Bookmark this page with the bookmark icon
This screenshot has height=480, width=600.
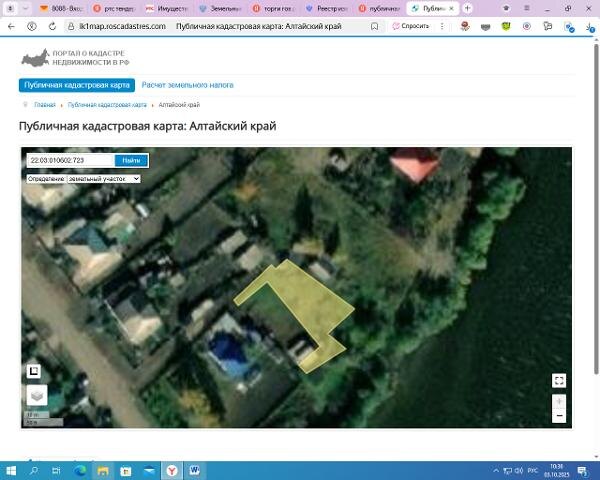click(x=375, y=26)
